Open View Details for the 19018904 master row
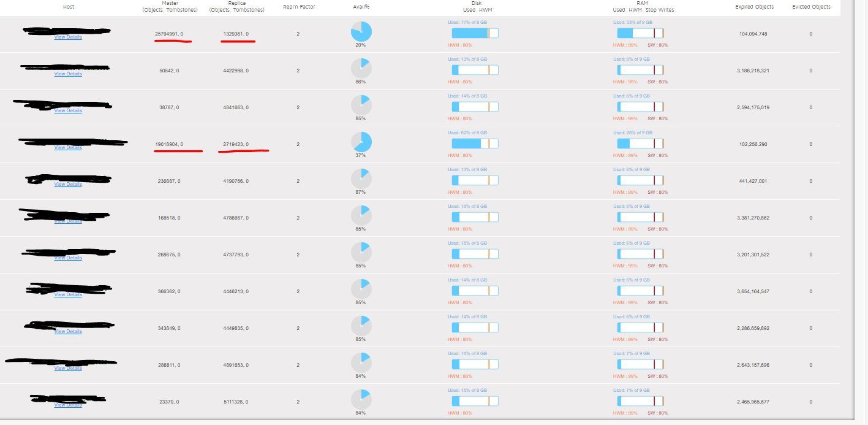This screenshot has height=425, width=868. [x=68, y=148]
